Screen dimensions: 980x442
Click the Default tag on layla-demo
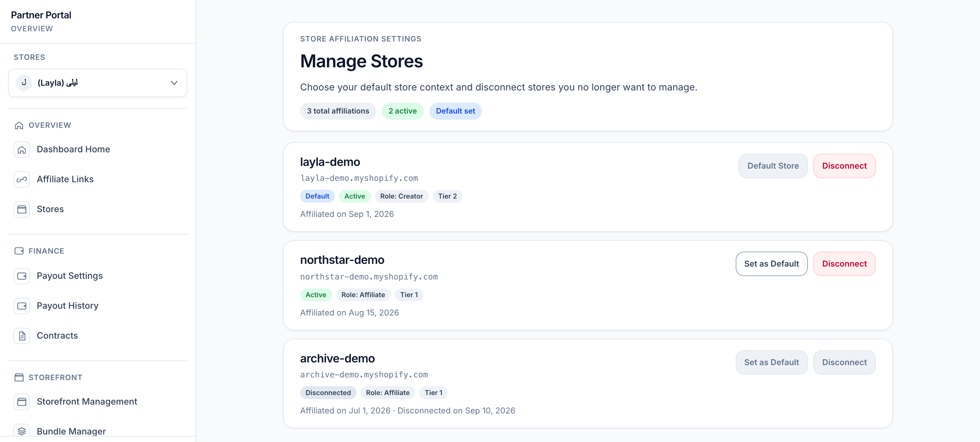point(317,197)
